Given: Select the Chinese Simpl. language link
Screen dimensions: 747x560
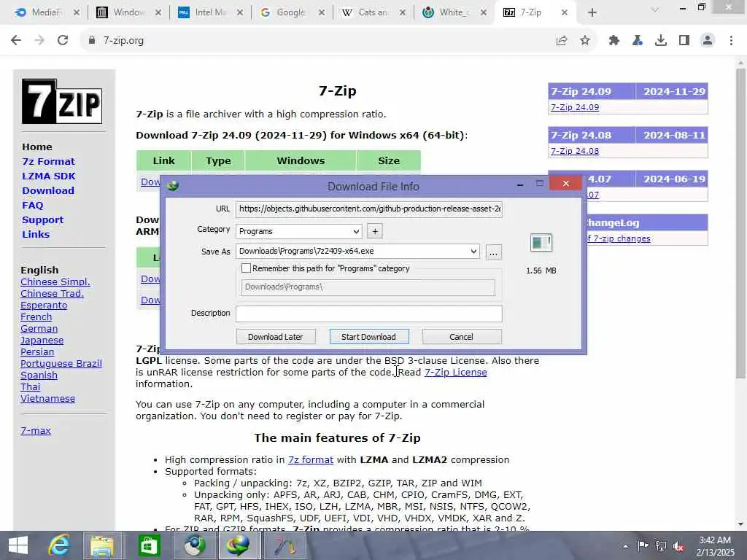Looking at the screenshot, I should pyautogui.click(x=55, y=282).
